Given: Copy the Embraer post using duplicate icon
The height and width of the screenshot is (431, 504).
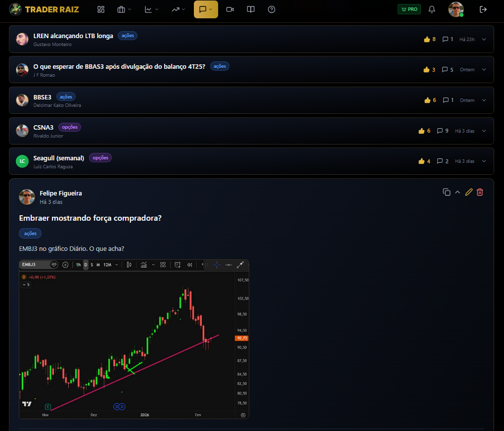Looking at the screenshot, I should coord(447,192).
